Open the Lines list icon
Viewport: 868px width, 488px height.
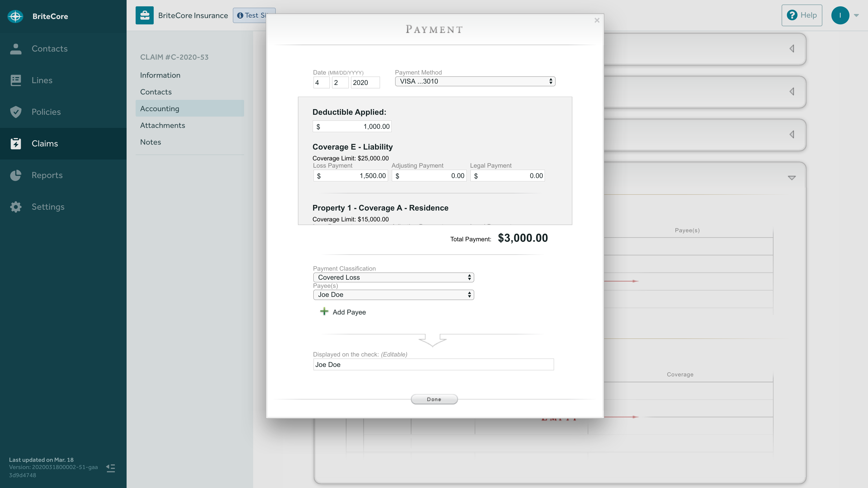tap(16, 80)
